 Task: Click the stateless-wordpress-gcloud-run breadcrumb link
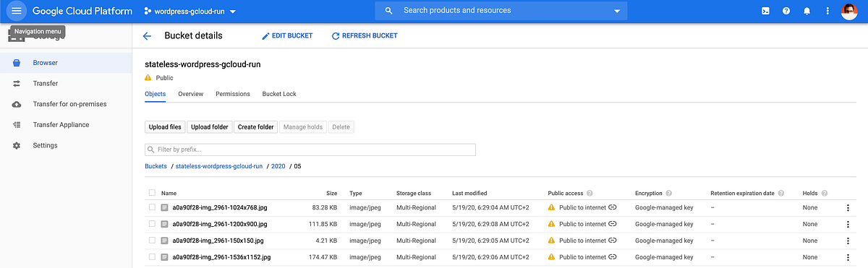(x=219, y=166)
